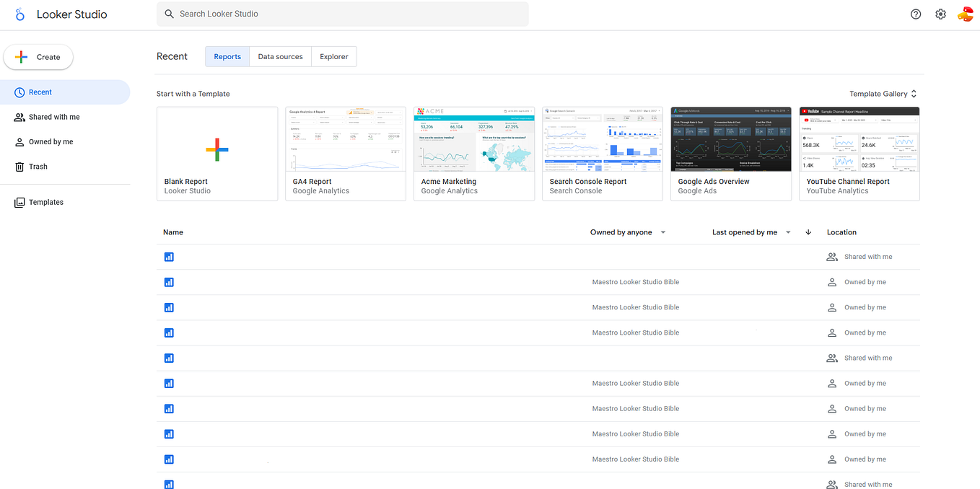Click the Shared with me people icon
980x489 pixels.
pyautogui.click(x=18, y=117)
